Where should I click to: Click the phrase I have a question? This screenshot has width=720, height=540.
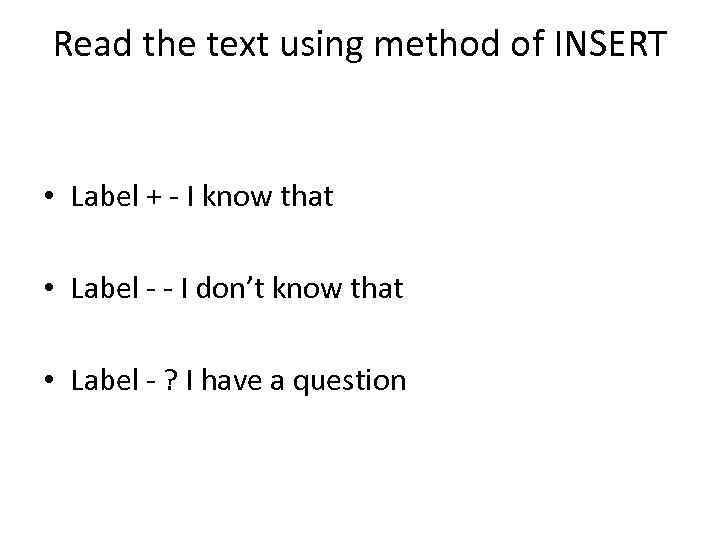point(293,381)
